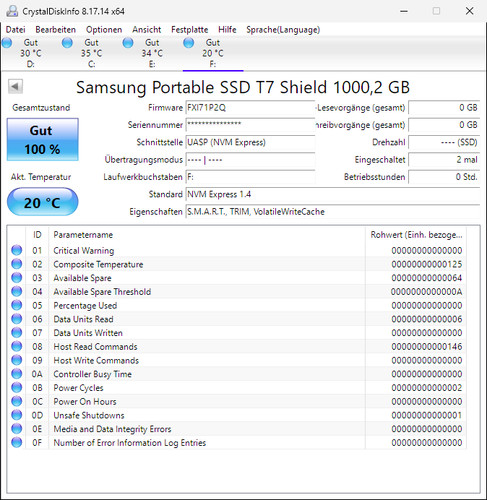This screenshot has height=500, width=487.
Task: Click the Firmware field FXI71P2Q
Action: [x=250, y=108]
